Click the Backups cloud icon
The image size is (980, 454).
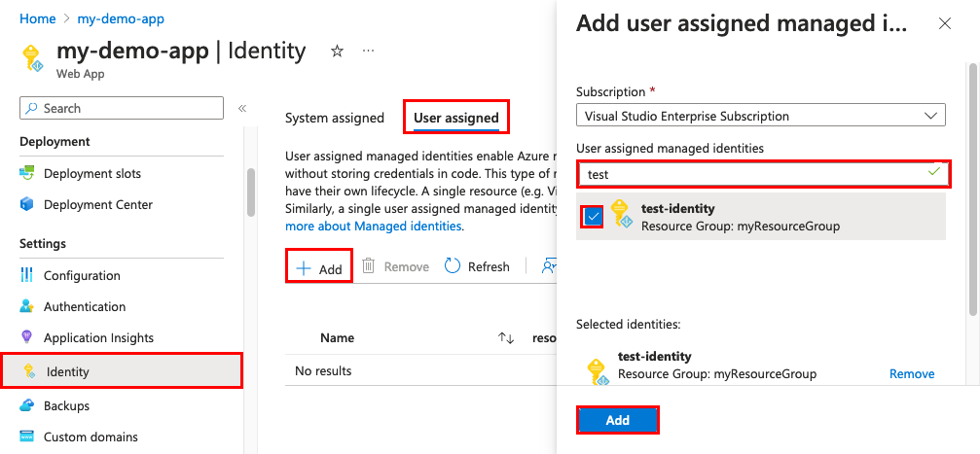coord(27,405)
